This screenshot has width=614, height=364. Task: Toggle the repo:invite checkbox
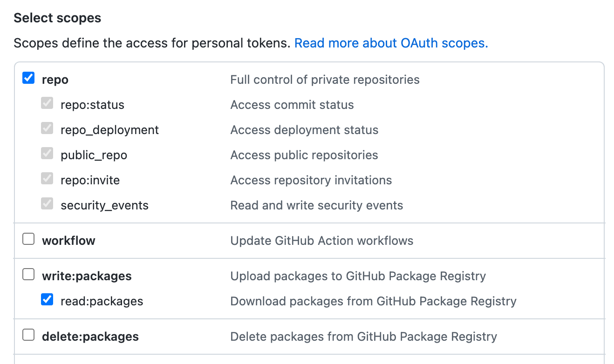pyautogui.click(x=47, y=178)
